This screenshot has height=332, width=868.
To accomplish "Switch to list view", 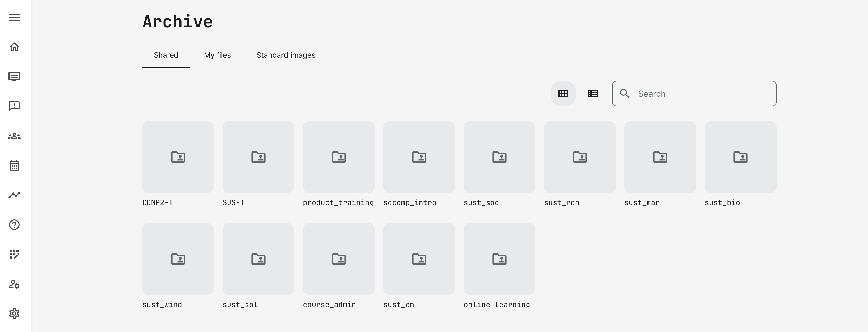I will [x=593, y=94].
